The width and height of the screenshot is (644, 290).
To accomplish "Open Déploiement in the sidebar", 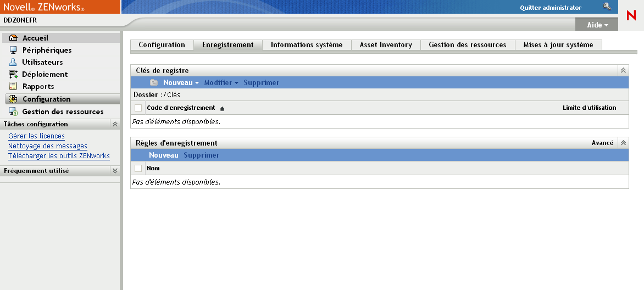I will pos(45,74).
